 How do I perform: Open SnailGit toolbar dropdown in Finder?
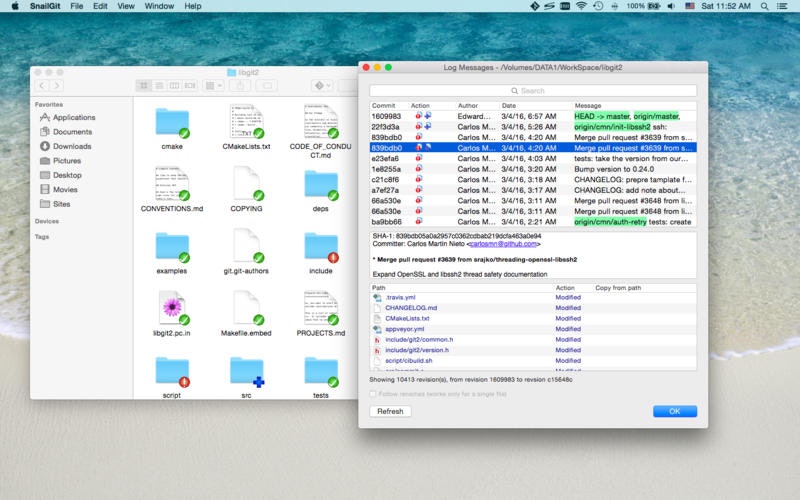(322, 86)
